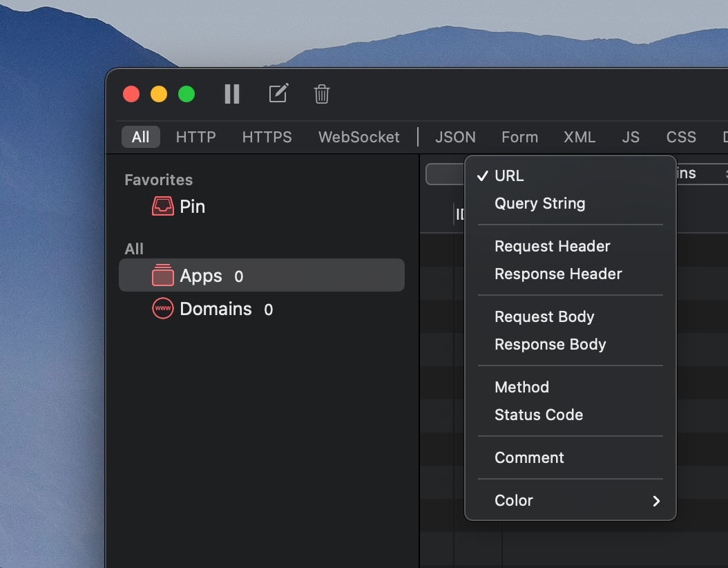Image resolution: width=728 pixels, height=568 pixels.
Task: Select the Apps stack icon
Action: 163,275
